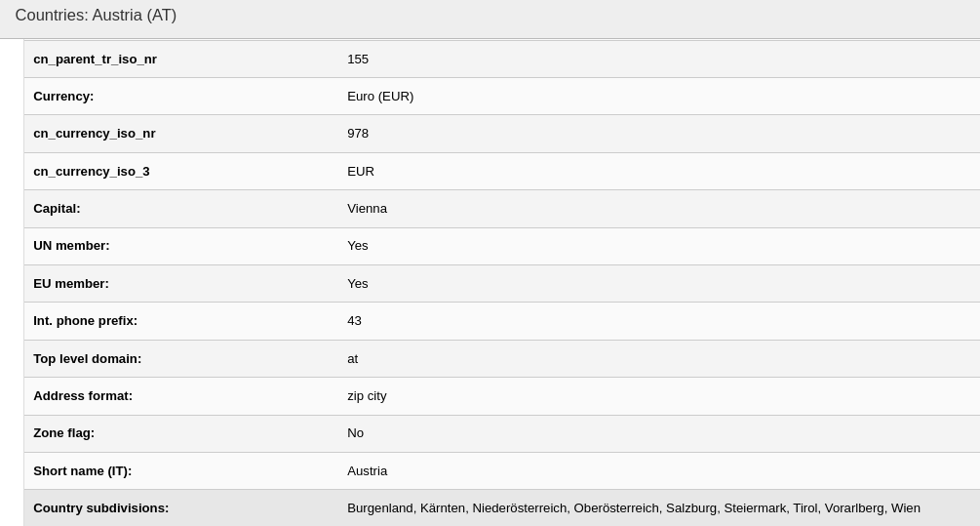Click the Euro (EUR) value

coord(380,97)
